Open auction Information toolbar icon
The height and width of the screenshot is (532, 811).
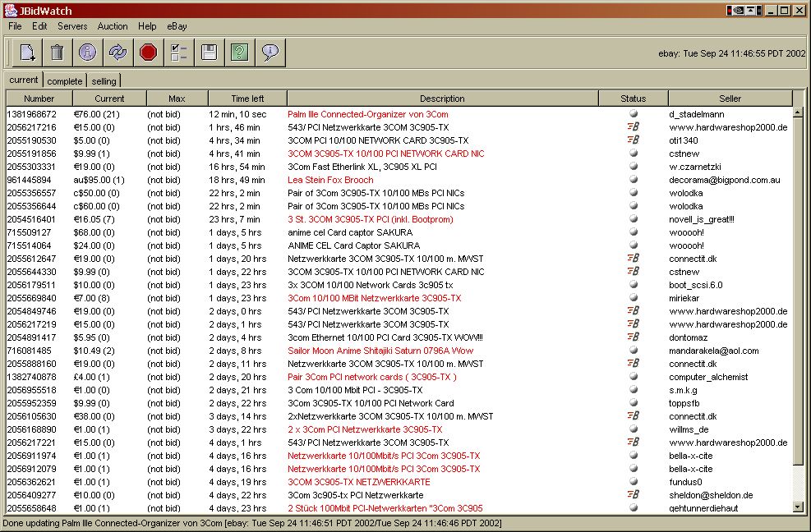[87, 53]
